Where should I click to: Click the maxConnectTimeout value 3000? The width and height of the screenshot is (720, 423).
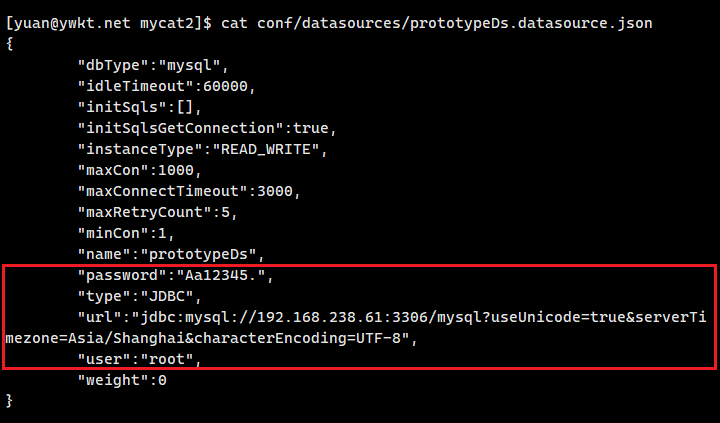click(x=277, y=191)
